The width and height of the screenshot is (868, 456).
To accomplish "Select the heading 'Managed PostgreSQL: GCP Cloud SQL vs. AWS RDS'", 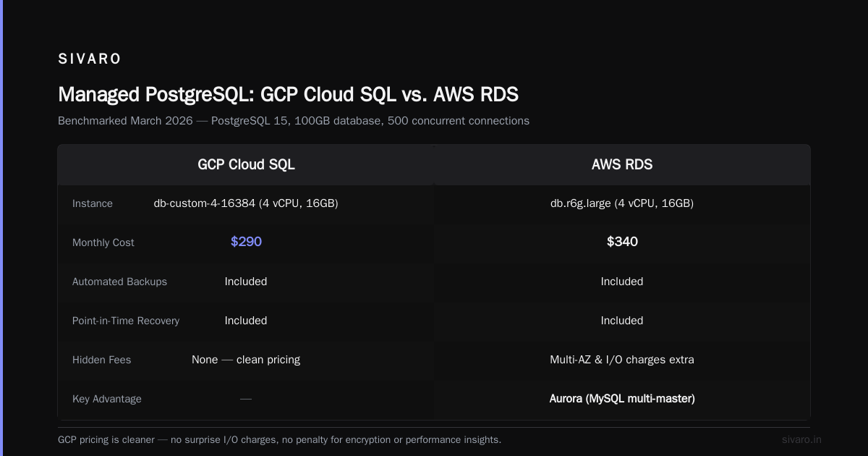I will tap(288, 95).
